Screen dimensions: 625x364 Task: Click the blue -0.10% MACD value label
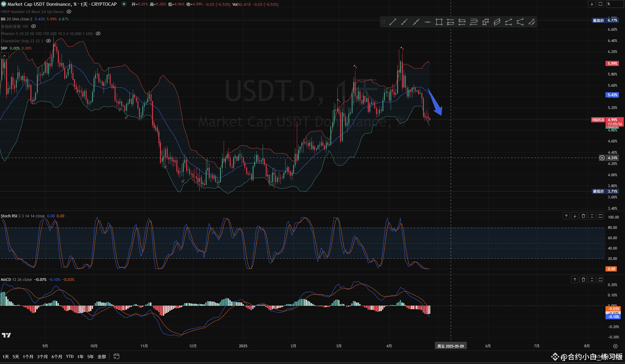[x=613, y=317]
